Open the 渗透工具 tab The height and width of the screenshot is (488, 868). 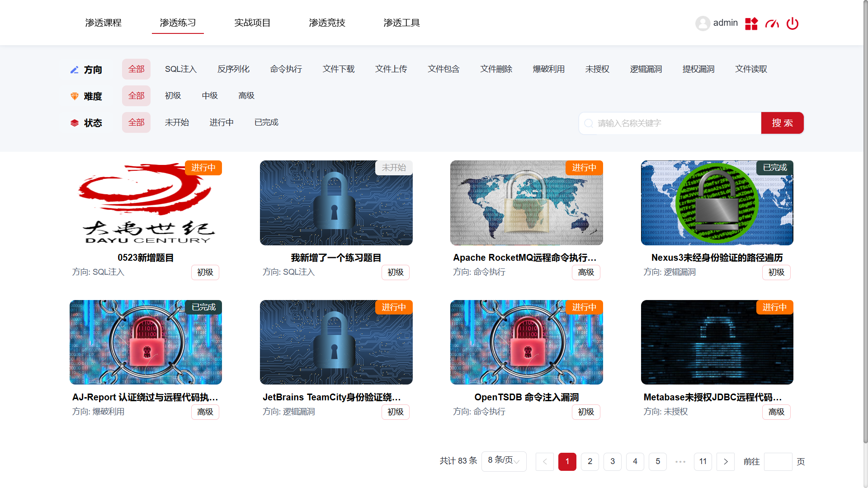401,23
